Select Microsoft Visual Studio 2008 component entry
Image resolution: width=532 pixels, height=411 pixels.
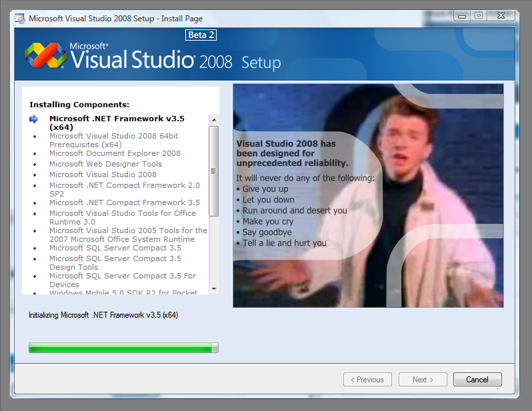point(103,175)
